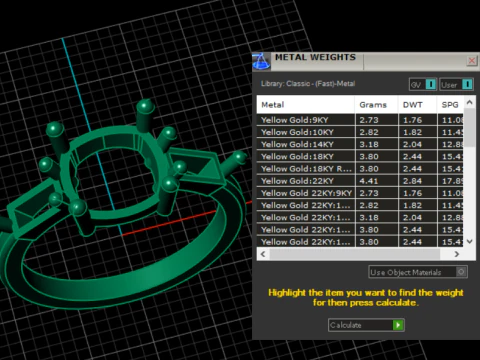Click the table's scroll down arrow
The image size is (480, 360).
470,241
